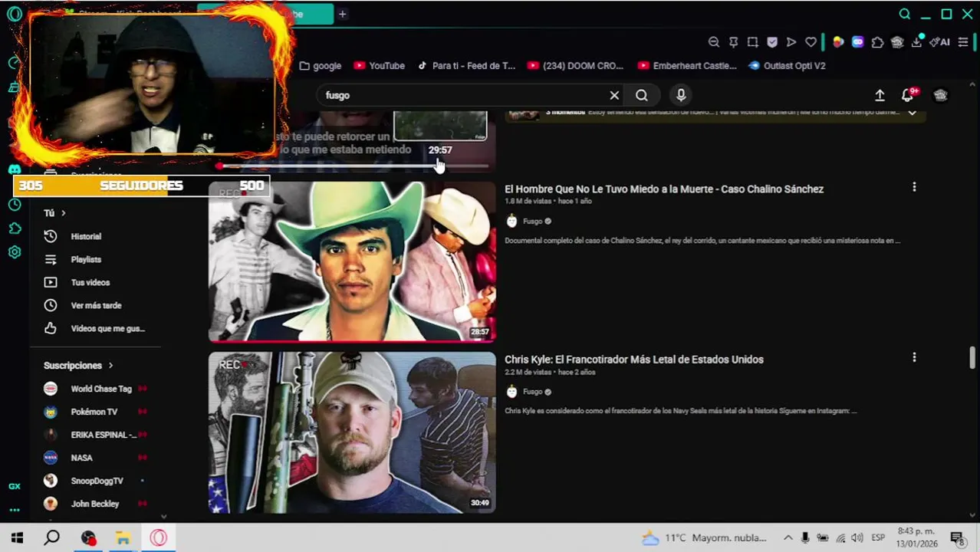980x552 pixels.
Task: Open the Downloads arrow icon
Action: (x=916, y=42)
